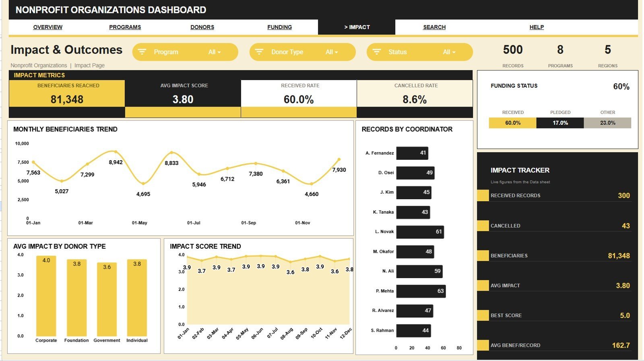The image size is (644, 361).
Task: Click the Best Score value 5.0
Action: click(x=625, y=316)
